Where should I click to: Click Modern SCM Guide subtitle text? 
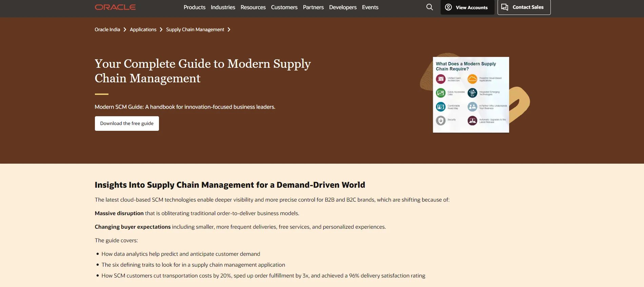click(185, 107)
